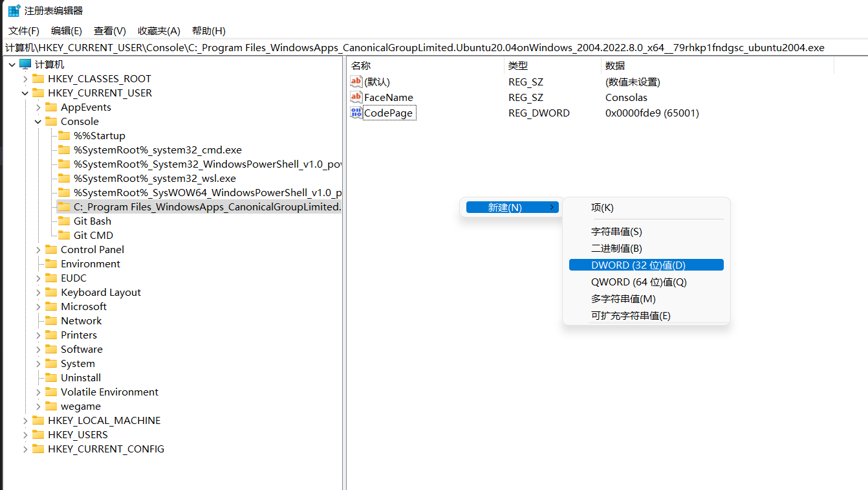This screenshot has width=868, height=490.
Task: Select the Volatile Environment key label
Action: coord(109,392)
